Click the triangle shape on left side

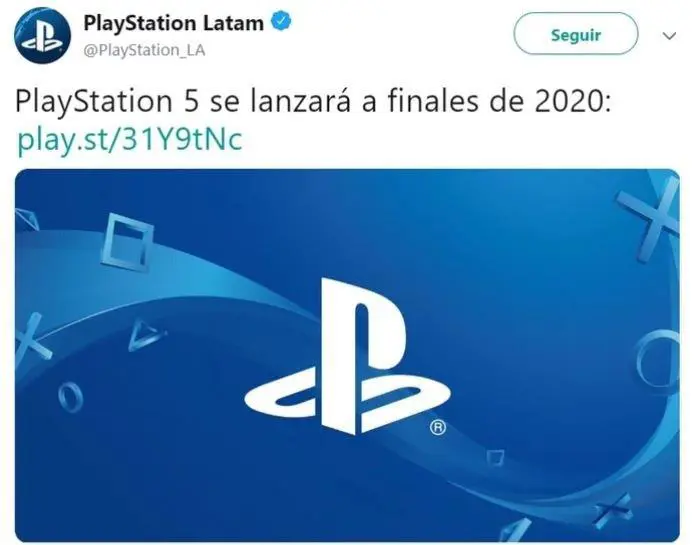pyautogui.click(x=146, y=335)
